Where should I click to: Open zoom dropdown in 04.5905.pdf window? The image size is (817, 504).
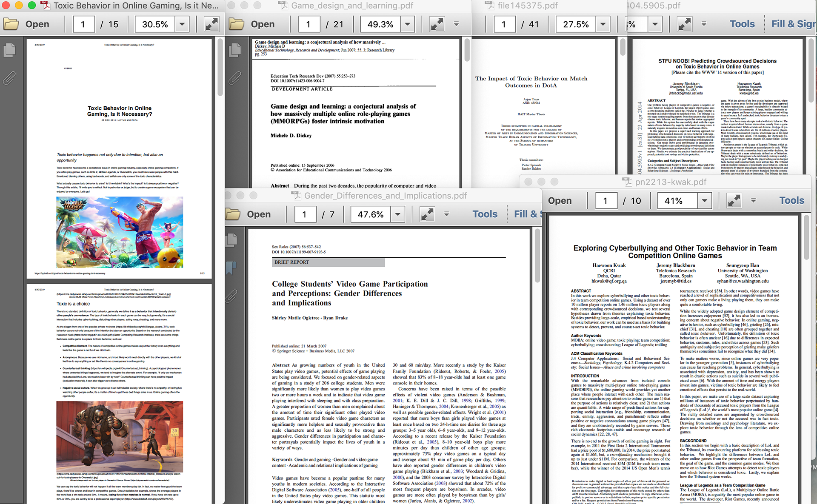coord(655,24)
